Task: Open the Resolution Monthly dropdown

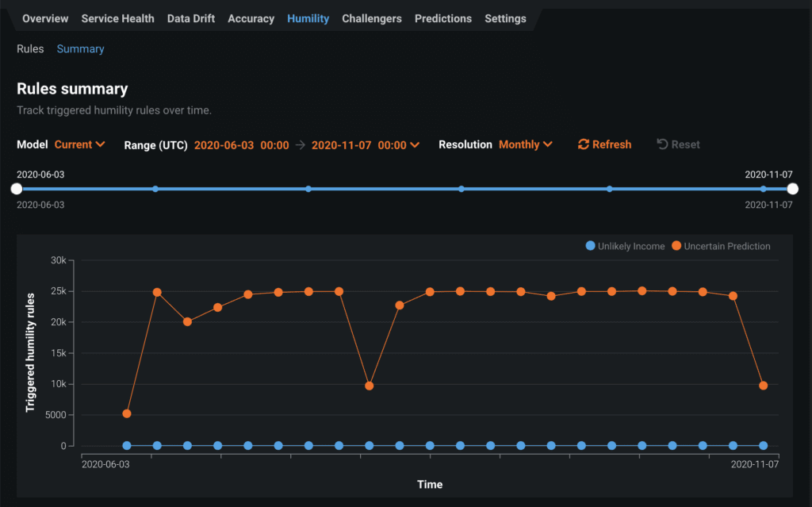Action: pyautogui.click(x=526, y=144)
